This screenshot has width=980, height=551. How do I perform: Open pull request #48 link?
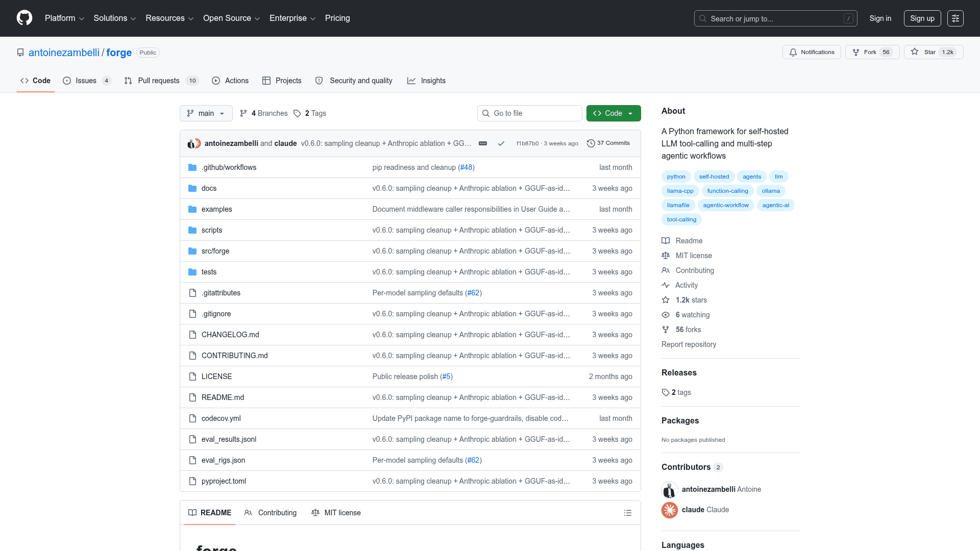(x=466, y=167)
